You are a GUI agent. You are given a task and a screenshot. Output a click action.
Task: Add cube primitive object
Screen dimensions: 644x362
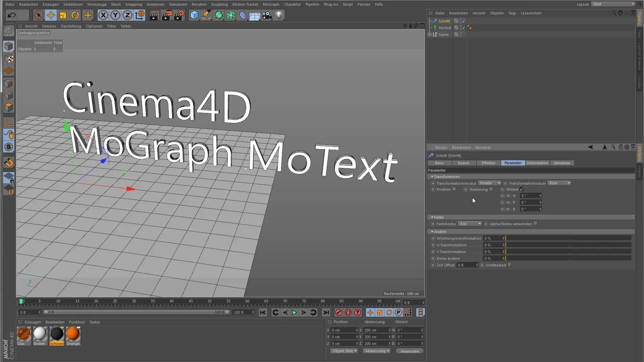coord(194,15)
